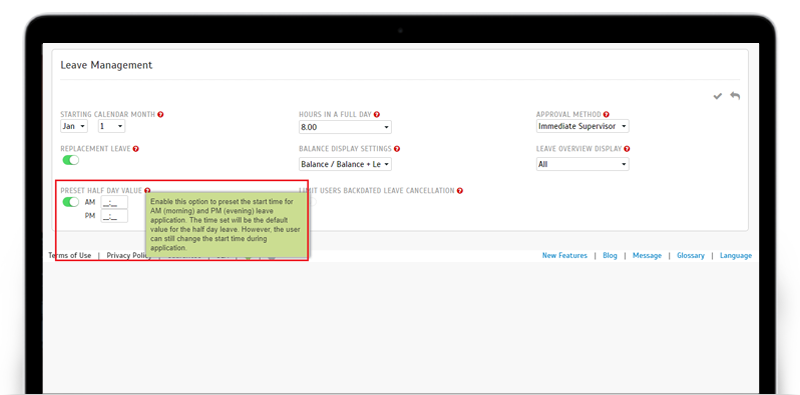Viewport: 800px width, 395px height.
Task: Click the checkmark save icon
Action: tap(717, 96)
